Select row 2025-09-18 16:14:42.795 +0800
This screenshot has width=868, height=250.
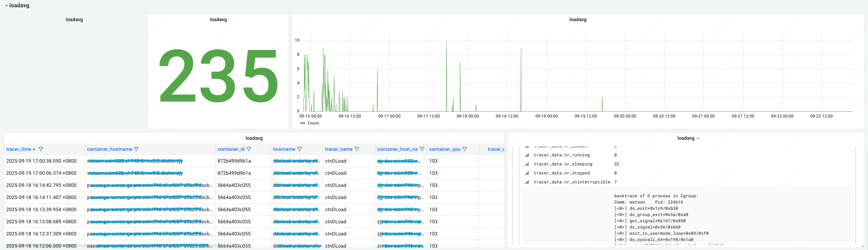click(254, 185)
